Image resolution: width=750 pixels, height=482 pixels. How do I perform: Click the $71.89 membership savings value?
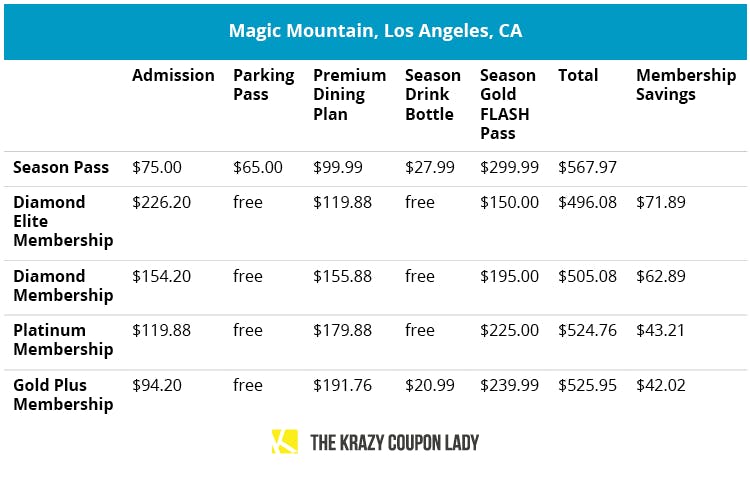(661, 203)
